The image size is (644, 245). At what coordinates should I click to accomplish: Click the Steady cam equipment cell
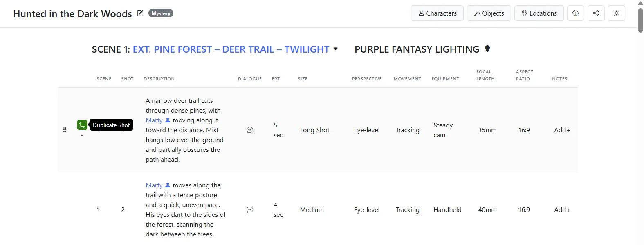[443, 130]
